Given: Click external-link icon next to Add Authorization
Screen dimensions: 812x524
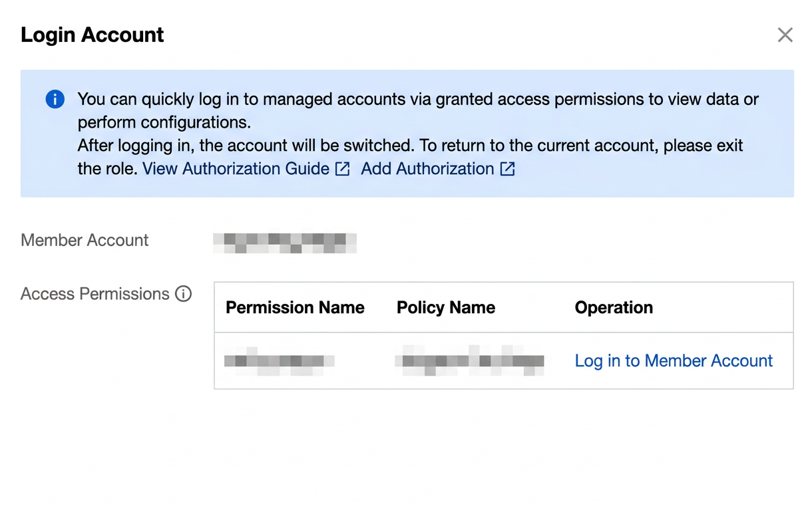Looking at the screenshot, I should point(508,169).
